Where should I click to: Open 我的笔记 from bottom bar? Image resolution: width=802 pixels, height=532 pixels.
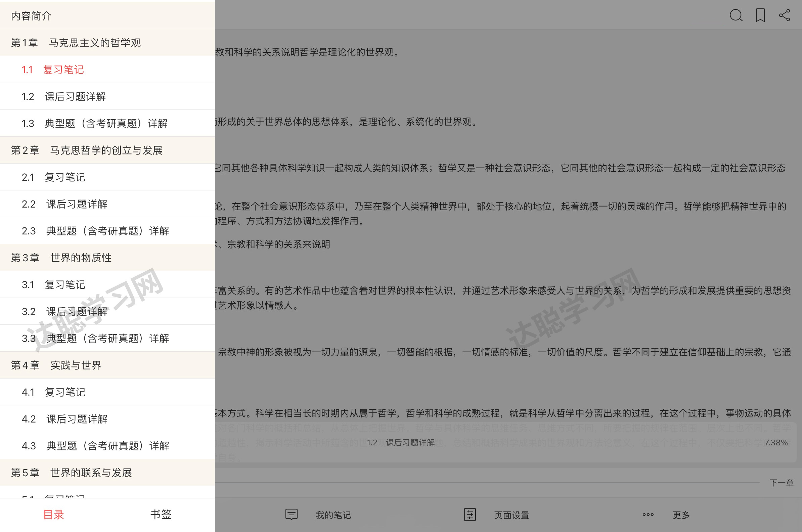tap(333, 515)
